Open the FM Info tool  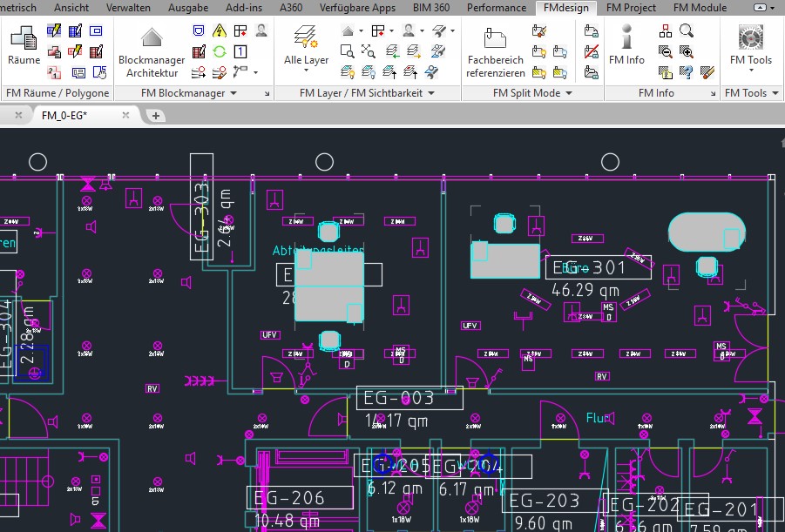point(626,45)
